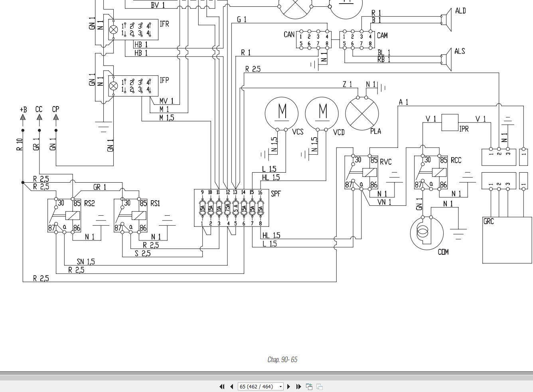Click the VCD motor symbol

pos(322,113)
